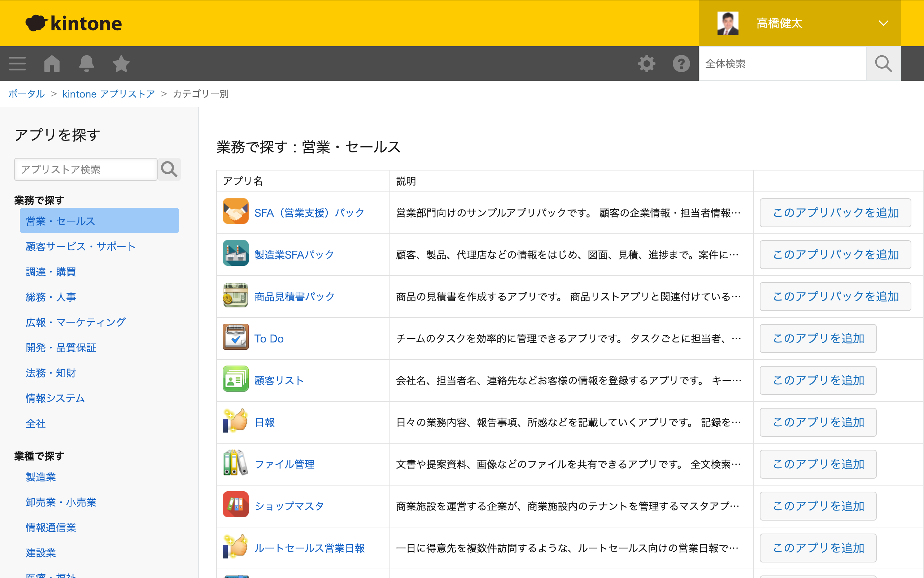The height and width of the screenshot is (578, 924).
Task: Click user avatar of 高橋健太
Action: pos(728,23)
